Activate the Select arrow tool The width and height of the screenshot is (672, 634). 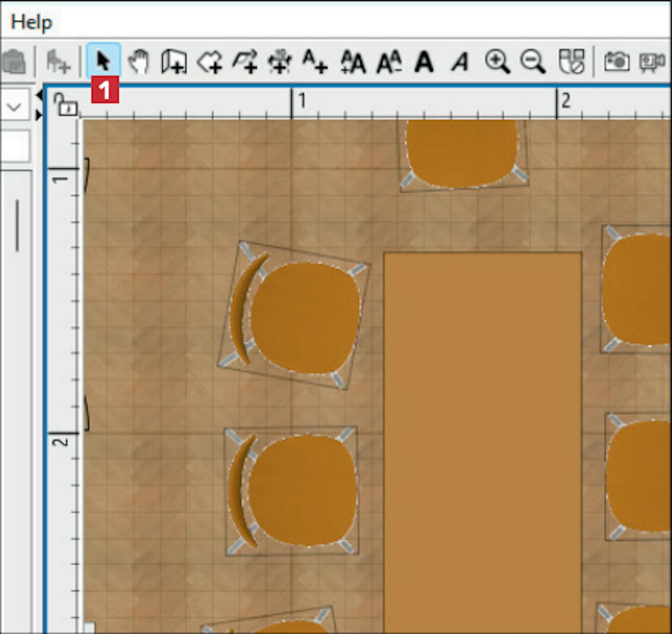103,61
